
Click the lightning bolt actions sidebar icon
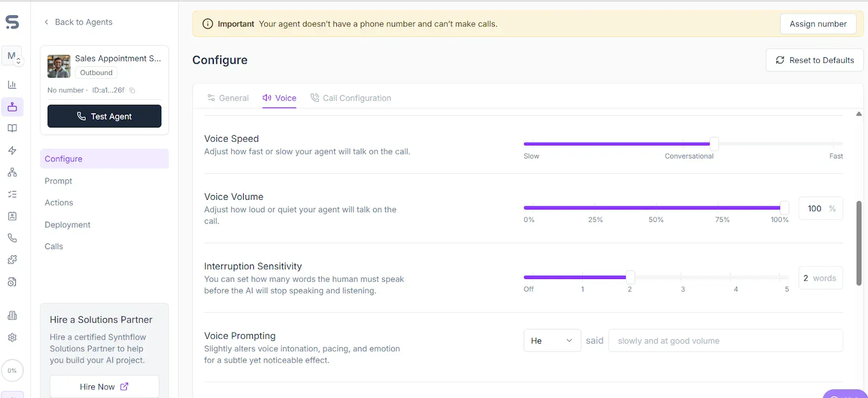(x=12, y=150)
